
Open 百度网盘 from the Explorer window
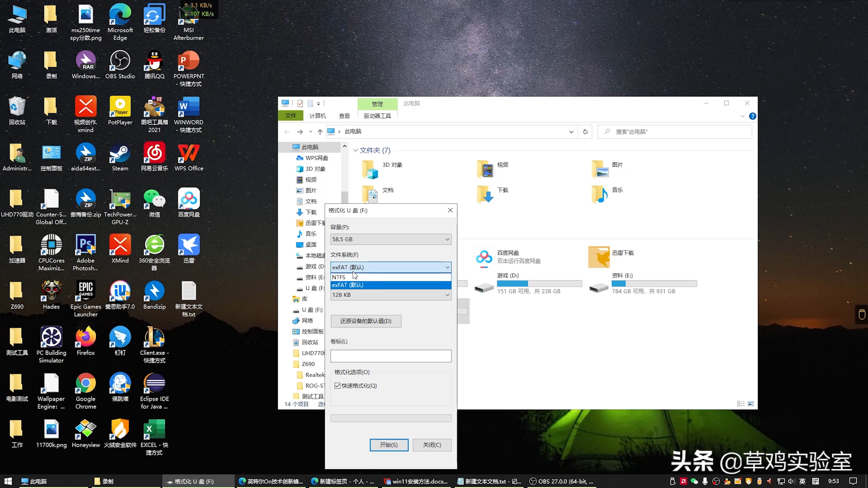pos(484,257)
